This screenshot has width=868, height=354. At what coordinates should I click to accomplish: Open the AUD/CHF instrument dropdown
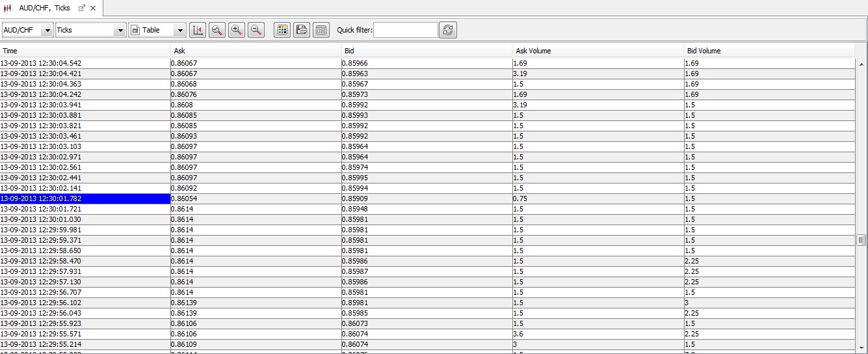click(x=47, y=31)
